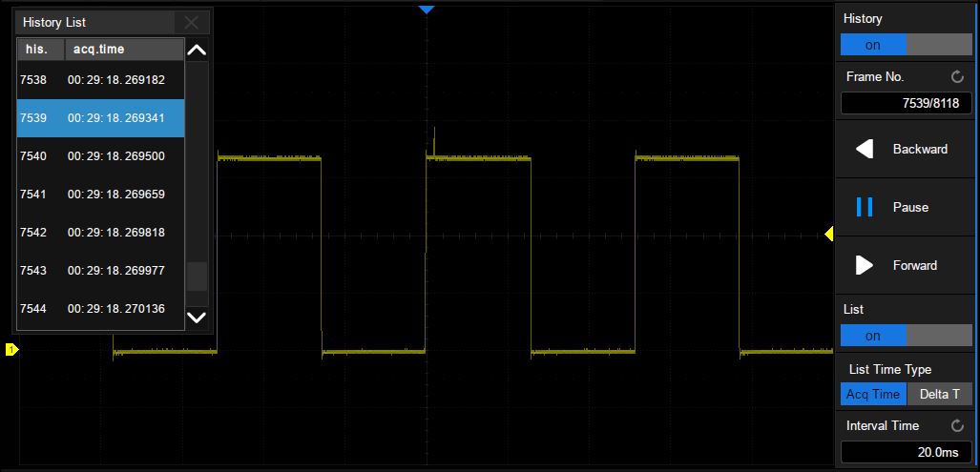980x472 pixels.
Task: Click the Frame No. input field
Action: (906, 103)
